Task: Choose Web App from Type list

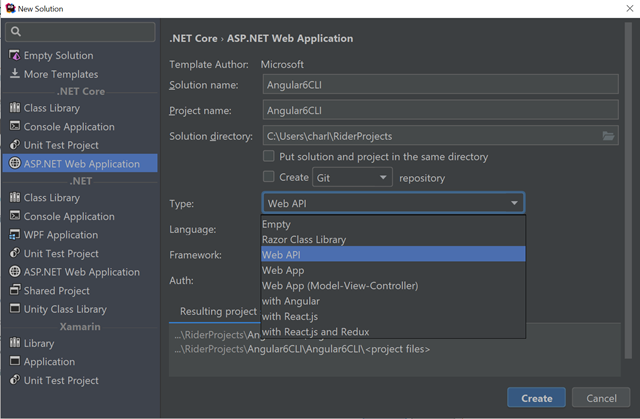Action: (393, 270)
